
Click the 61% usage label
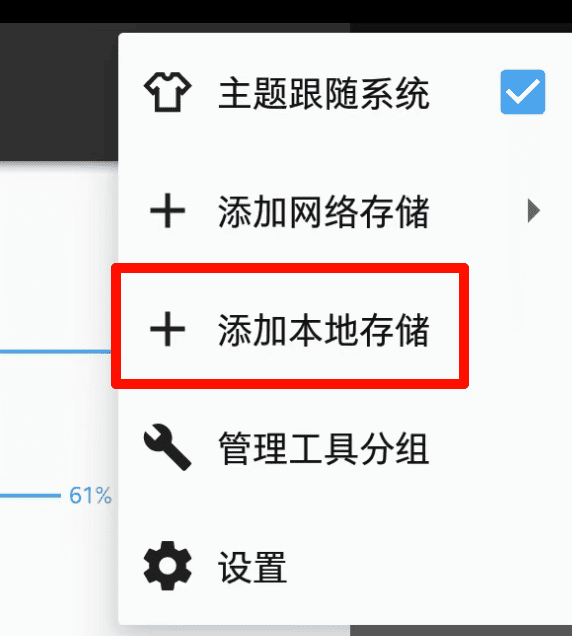coord(90,495)
